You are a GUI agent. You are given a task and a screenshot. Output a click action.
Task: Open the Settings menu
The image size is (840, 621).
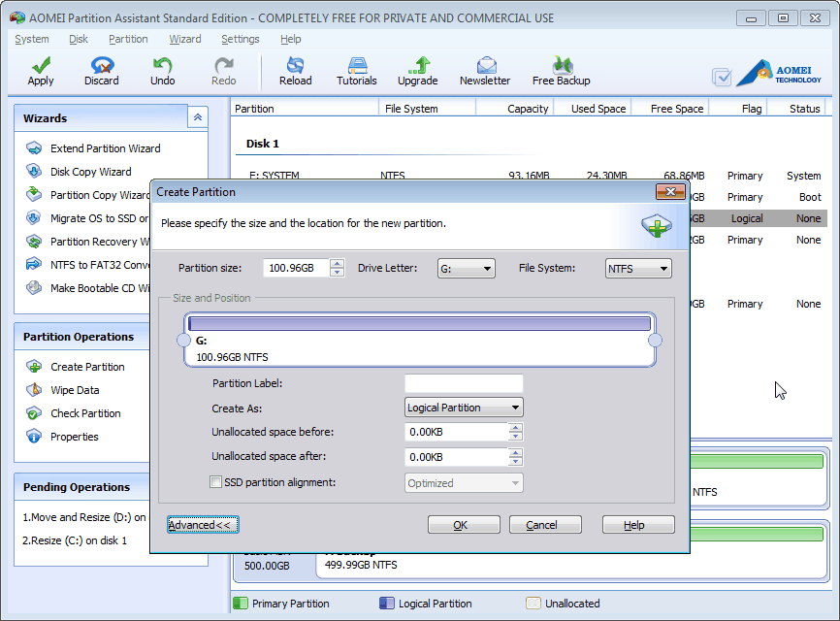(x=240, y=39)
